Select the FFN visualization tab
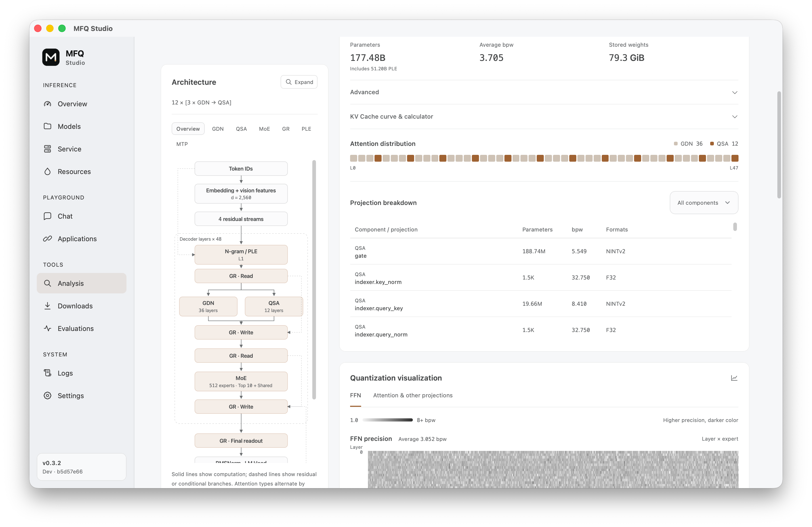This screenshot has height=527, width=812. pyautogui.click(x=355, y=395)
